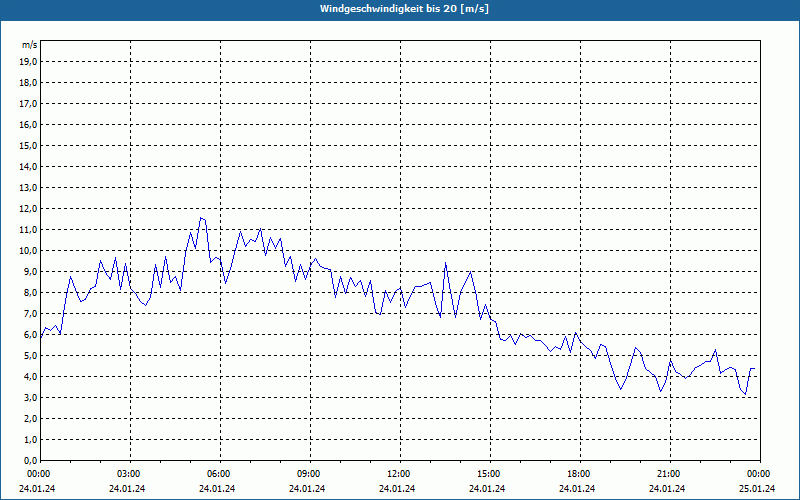Click the '06:00' time axis label

(220, 474)
